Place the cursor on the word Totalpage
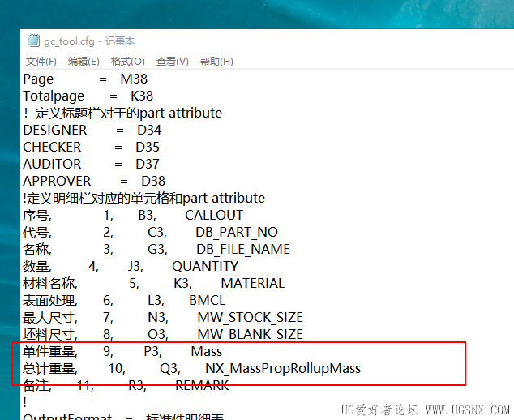The height and width of the screenshot is (420, 514). point(54,96)
